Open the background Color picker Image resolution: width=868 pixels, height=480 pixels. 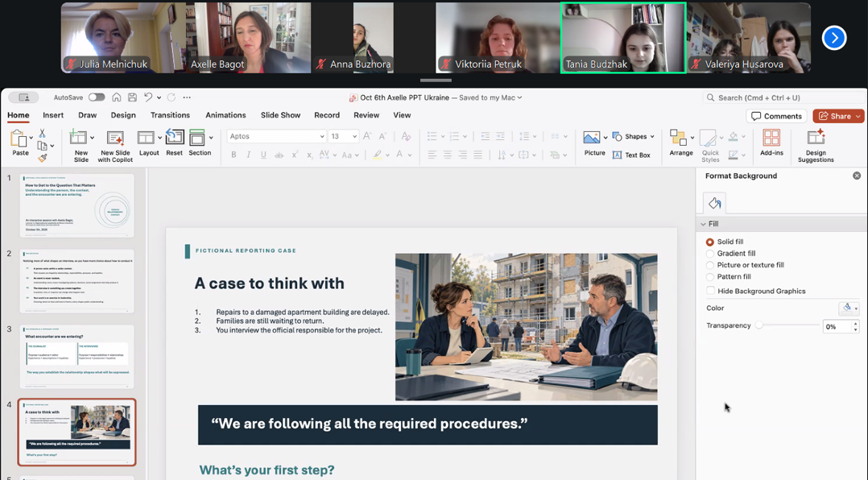click(x=849, y=308)
